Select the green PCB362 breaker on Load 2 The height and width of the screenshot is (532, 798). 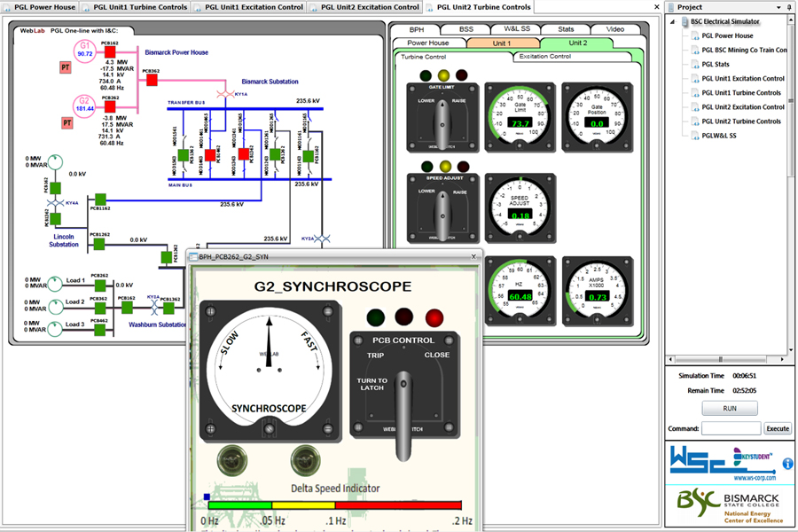(x=100, y=308)
